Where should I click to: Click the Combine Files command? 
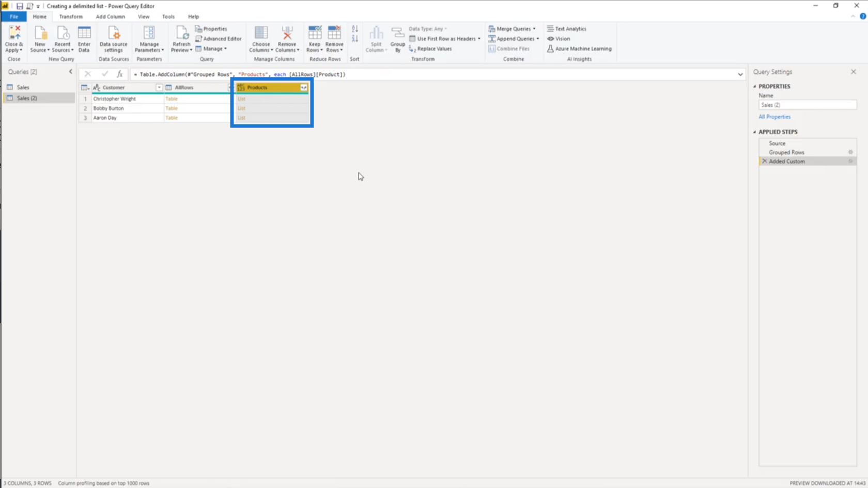(x=509, y=49)
